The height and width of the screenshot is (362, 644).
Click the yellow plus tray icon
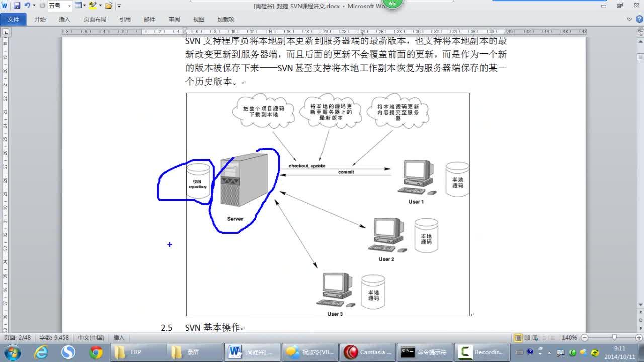595,352
